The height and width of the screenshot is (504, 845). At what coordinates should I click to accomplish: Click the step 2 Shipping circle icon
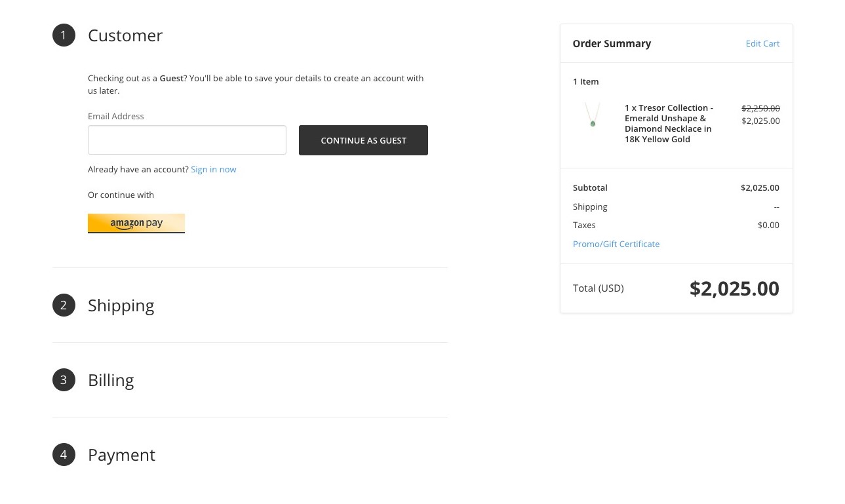(x=64, y=305)
